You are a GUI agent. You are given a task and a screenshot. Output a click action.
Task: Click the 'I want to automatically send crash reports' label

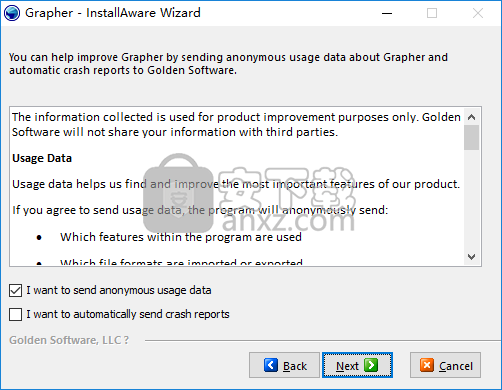coord(128,314)
